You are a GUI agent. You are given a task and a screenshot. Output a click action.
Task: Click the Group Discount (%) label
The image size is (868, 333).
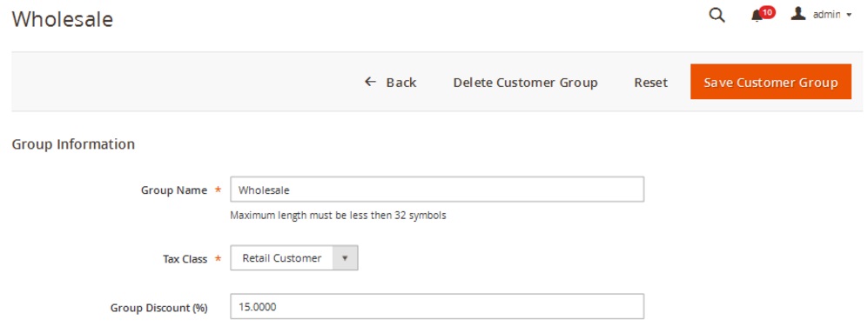158,308
